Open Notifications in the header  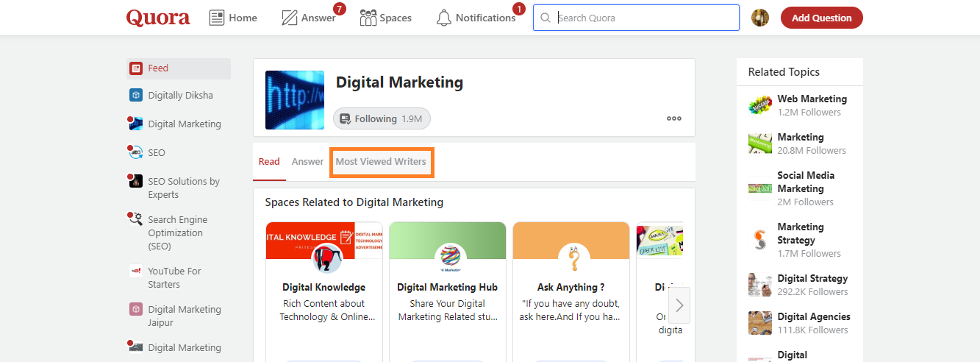[x=476, y=18]
